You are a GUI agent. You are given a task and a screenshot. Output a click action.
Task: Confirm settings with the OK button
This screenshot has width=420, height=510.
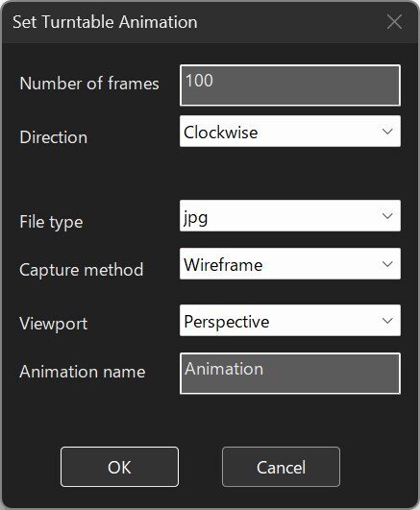[119, 467]
